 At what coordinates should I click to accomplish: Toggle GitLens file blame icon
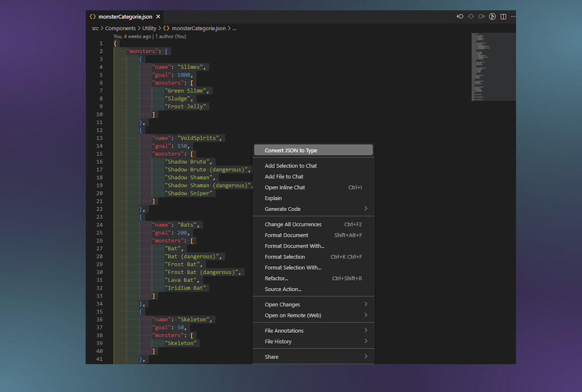(492, 17)
